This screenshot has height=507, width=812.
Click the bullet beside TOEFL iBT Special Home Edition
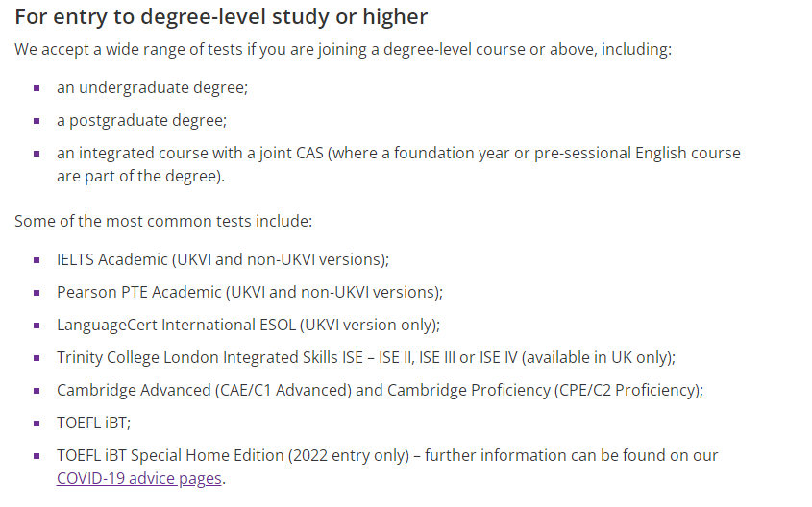[37, 456]
